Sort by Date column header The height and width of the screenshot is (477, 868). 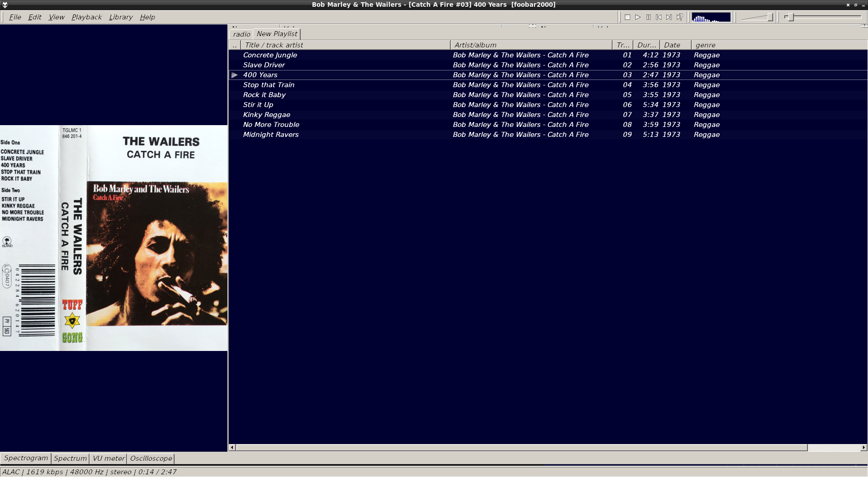pyautogui.click(x=675, y=45)
